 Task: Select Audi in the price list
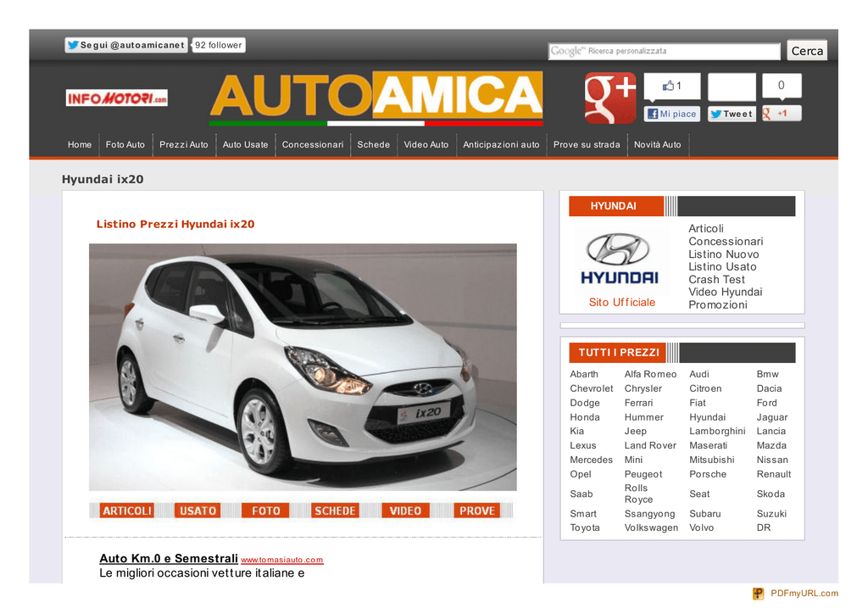pyautogui.click(x=699, y=374)
